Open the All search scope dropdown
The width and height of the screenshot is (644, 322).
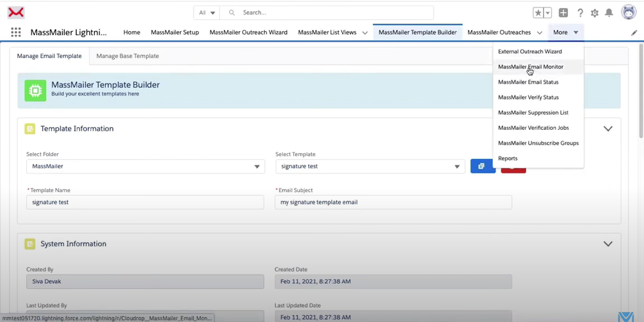(x=207, y=13)
